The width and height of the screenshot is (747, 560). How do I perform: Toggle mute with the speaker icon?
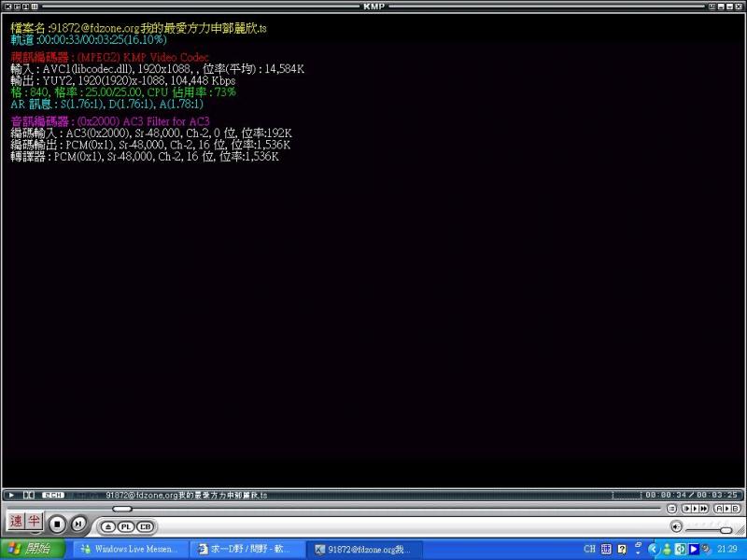[676, 526]
